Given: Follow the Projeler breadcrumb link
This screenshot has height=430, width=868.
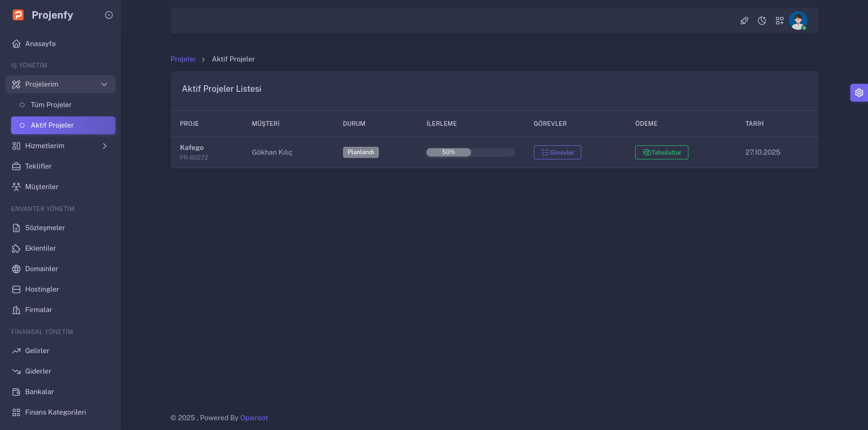Looking at the screenshot, I should (x=183, y=59).
